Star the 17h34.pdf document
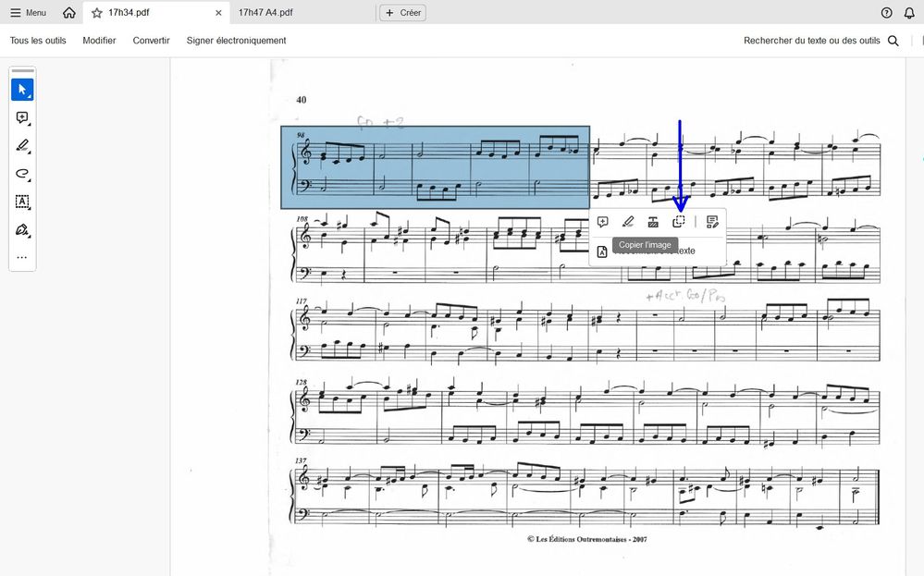 tap(96, 12)
